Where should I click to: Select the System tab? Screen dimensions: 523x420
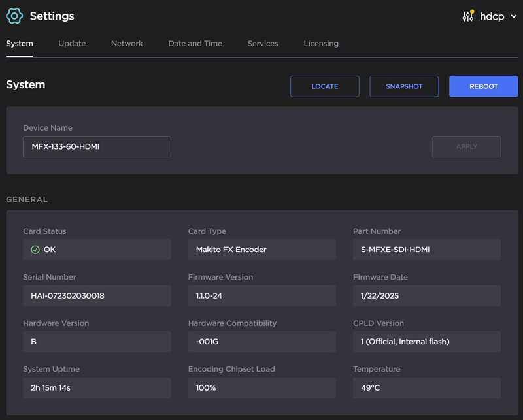click(20, 44)
